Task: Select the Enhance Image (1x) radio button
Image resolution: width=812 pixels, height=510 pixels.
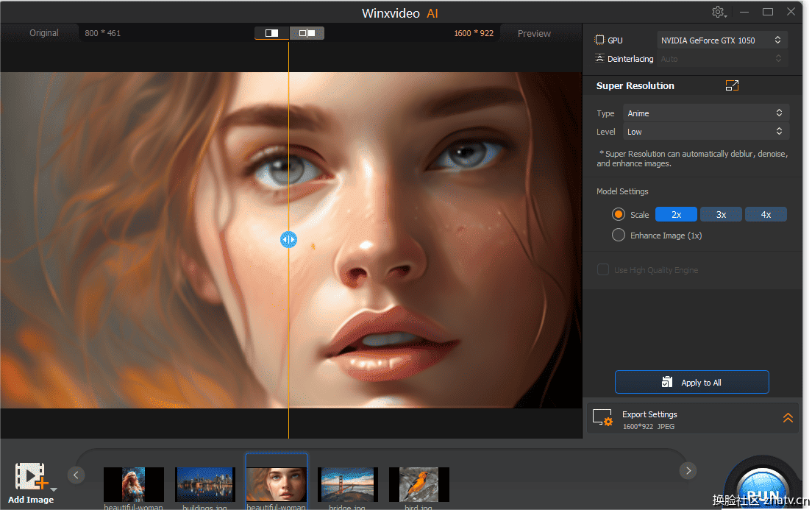Action: pyautogui.click(x=619, y=235)
